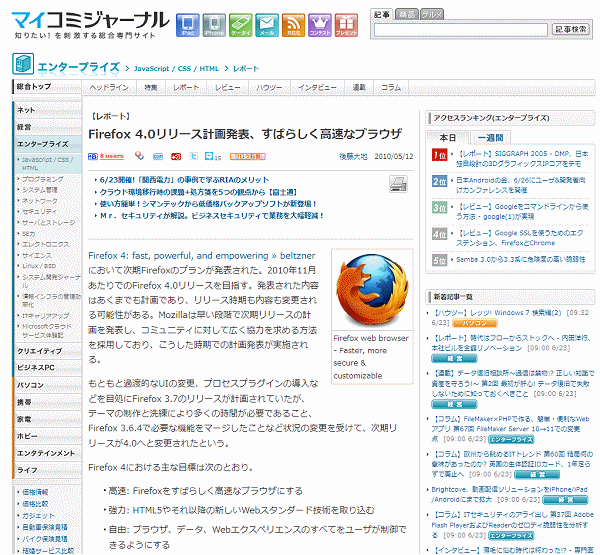Open the サーバとストレージ sidebar subcategory
This screenshot has width=600, height=555.
49,223
